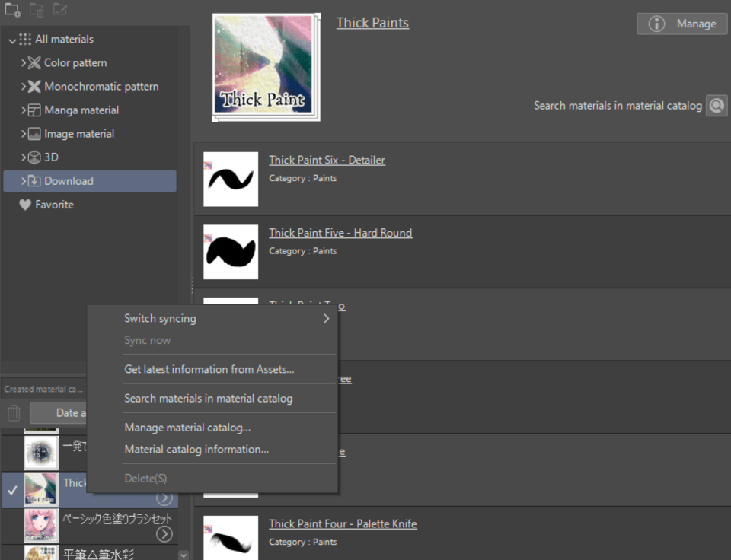Click the Detailer brush stroke thumbnail
731x560 pixels.
(231, 180)
